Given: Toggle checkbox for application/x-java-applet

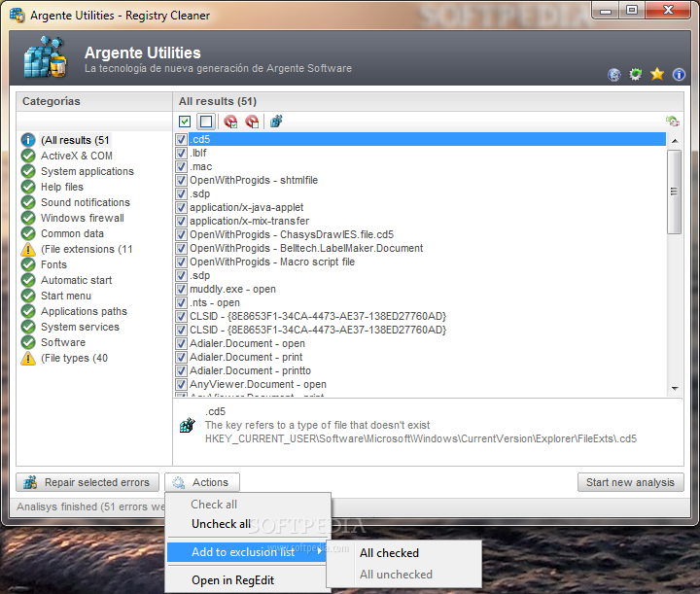Looking at the screenshot, I should (181, 207).
